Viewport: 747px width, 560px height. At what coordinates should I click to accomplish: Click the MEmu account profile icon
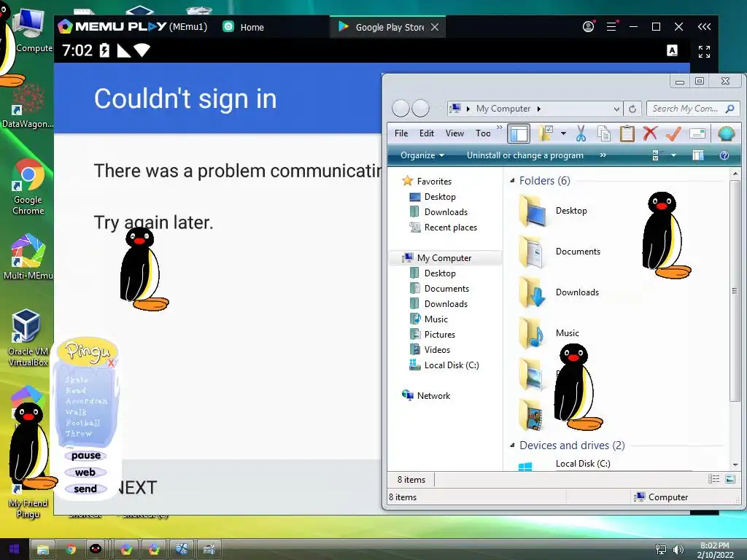pyautogui.click(x=589, y=27)
